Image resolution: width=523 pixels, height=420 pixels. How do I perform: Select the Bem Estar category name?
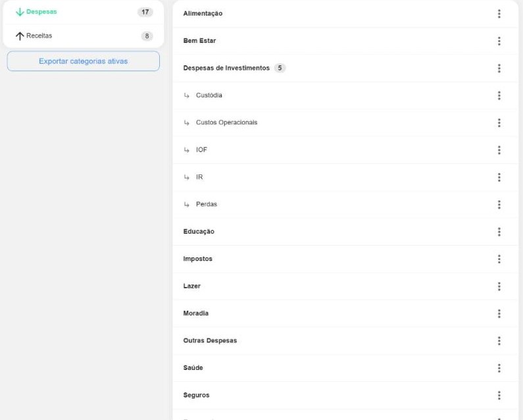pos(199,41)
